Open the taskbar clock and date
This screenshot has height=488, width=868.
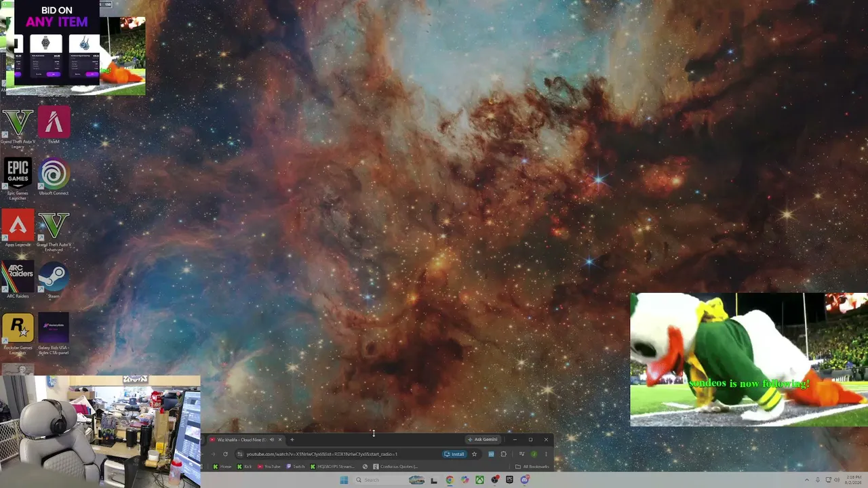[x=854, y=480]
